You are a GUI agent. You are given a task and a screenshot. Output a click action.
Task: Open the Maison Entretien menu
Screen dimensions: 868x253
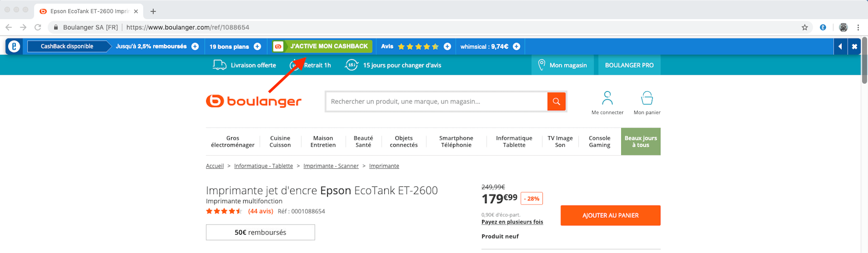click(323, 142)
